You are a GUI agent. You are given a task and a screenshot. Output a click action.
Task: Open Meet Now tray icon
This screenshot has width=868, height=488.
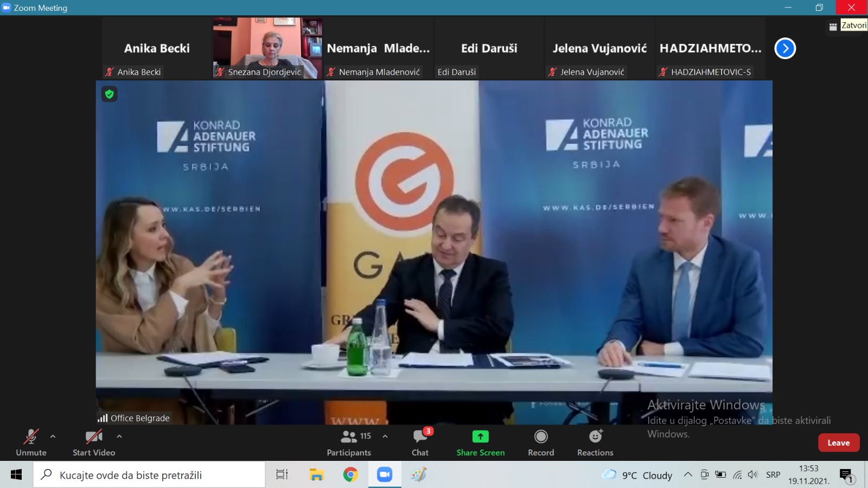tap(704, 474)
